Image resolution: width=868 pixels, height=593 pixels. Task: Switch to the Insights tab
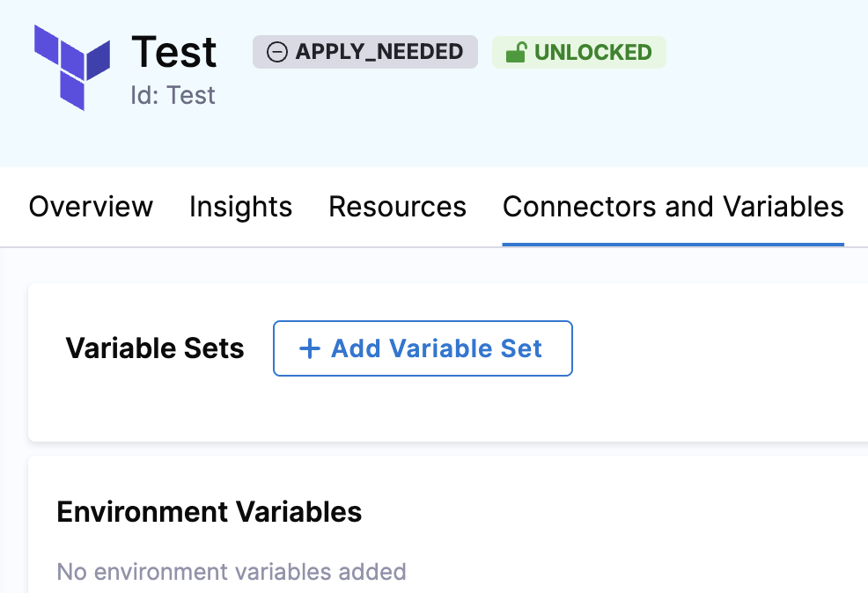pos(241,207)
